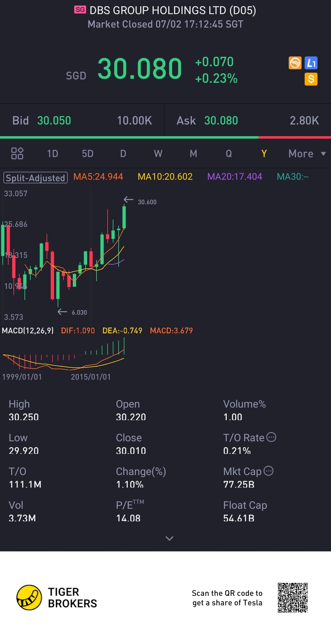Tap the orange no-shorting badge icon
Image resolution: width=331 pixels, height=644 pixels.
(x=295, y=63)
